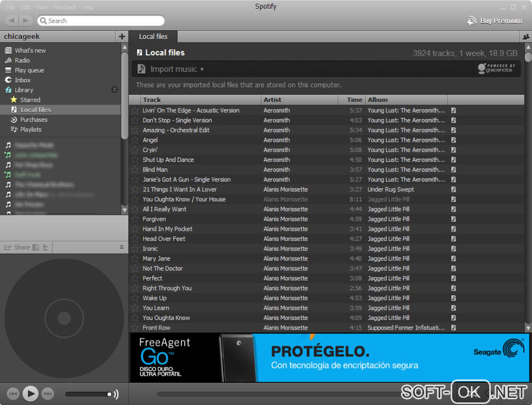This screenshot has width=532, height=405.
Task: Click the album art disc placeholder
Action: click(x=64, y=318)
